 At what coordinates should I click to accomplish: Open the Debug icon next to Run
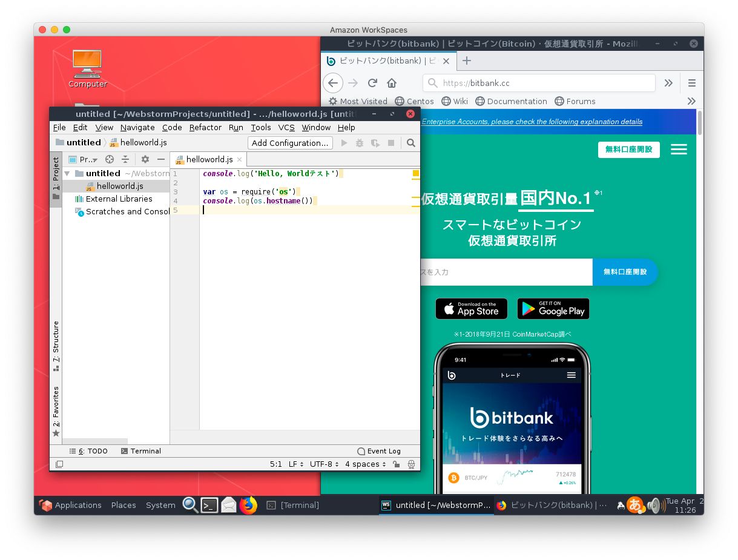pyautogui.click(x=360, y=143)
